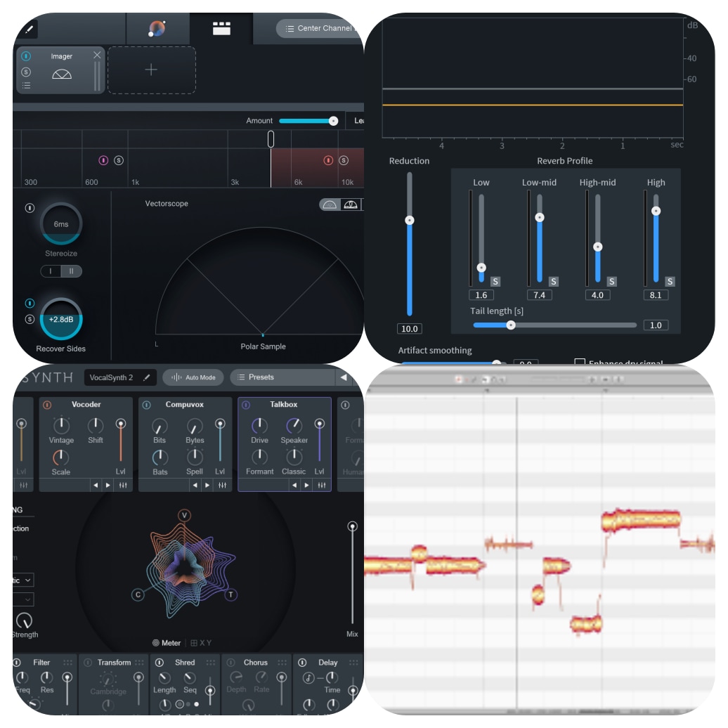Viewport: 728px width, 728px height.
Task: Adjust the Reduction vertical slider
Action: pos(410,220)
